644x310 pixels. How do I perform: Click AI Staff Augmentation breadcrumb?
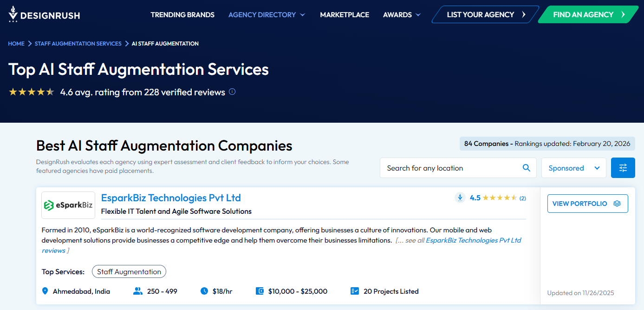165,43
